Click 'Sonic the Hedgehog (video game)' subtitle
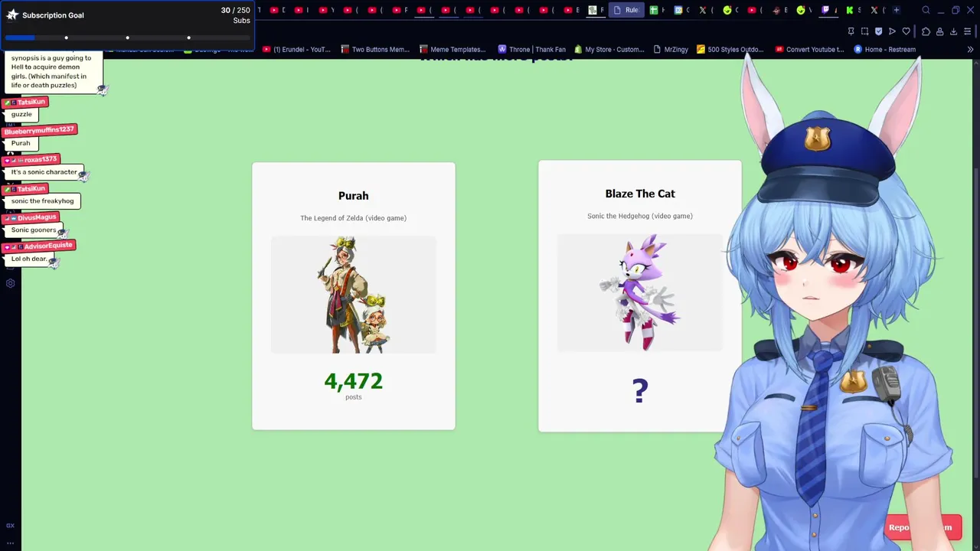 (640, 216)
